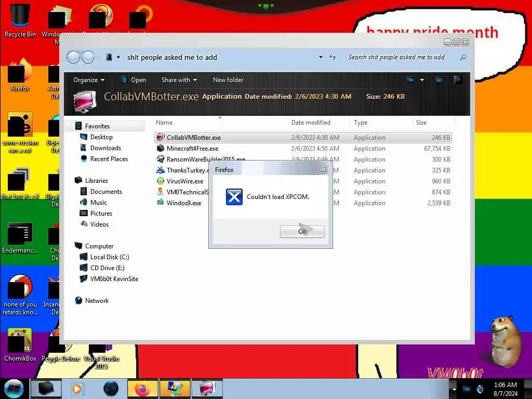Select Network in navigation pane

(x=97, y=301)
